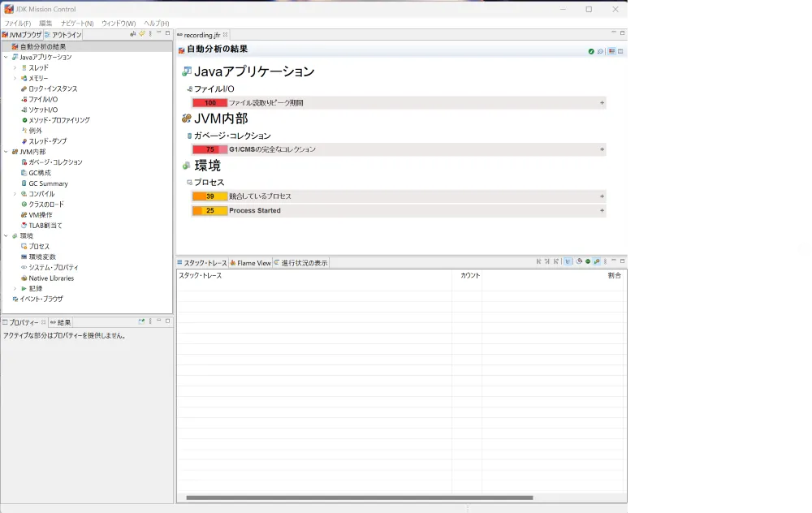Click horizontal scrollbar in stack trace panel
Screen dimensions: 812x513
coord(360,498)
